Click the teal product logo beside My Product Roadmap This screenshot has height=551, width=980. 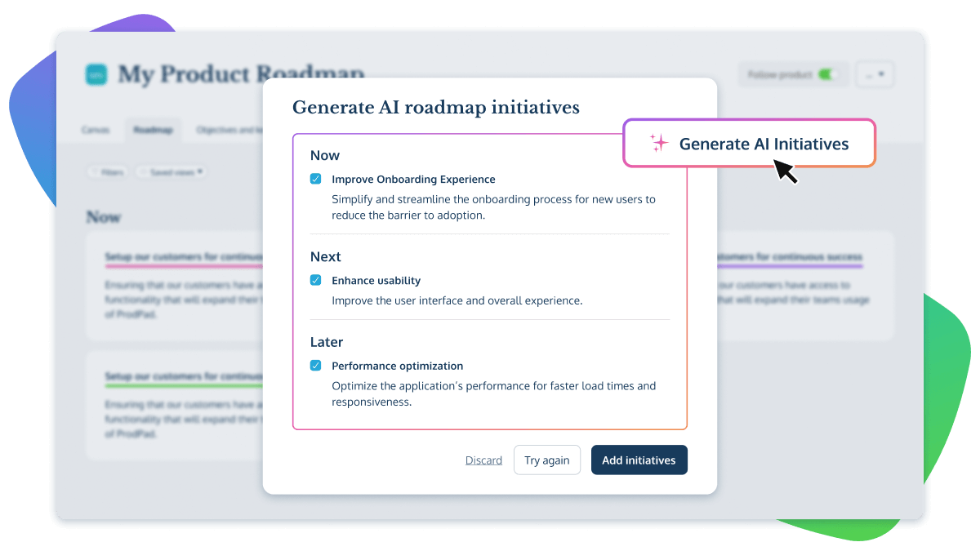(x=96, y=75)
